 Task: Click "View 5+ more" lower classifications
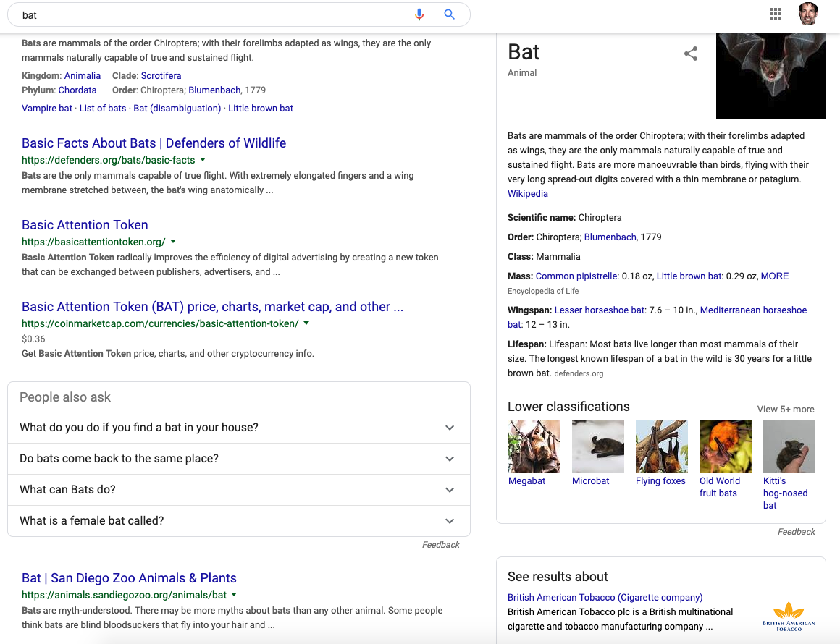tap(786, 409)
